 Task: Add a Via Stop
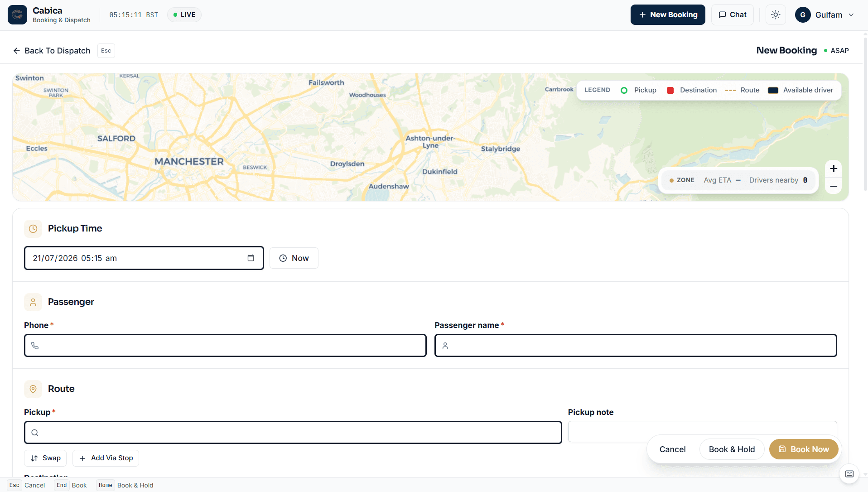(x=106, y=458)
